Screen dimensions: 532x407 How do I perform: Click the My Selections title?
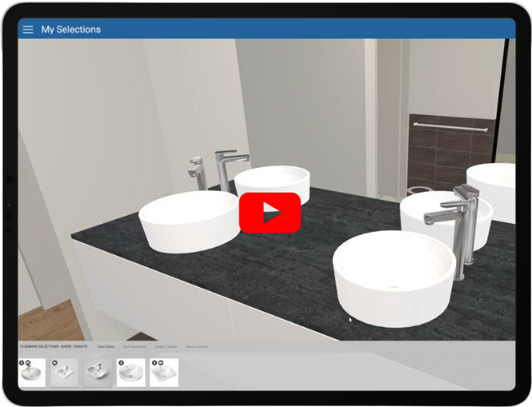point(71,30)
